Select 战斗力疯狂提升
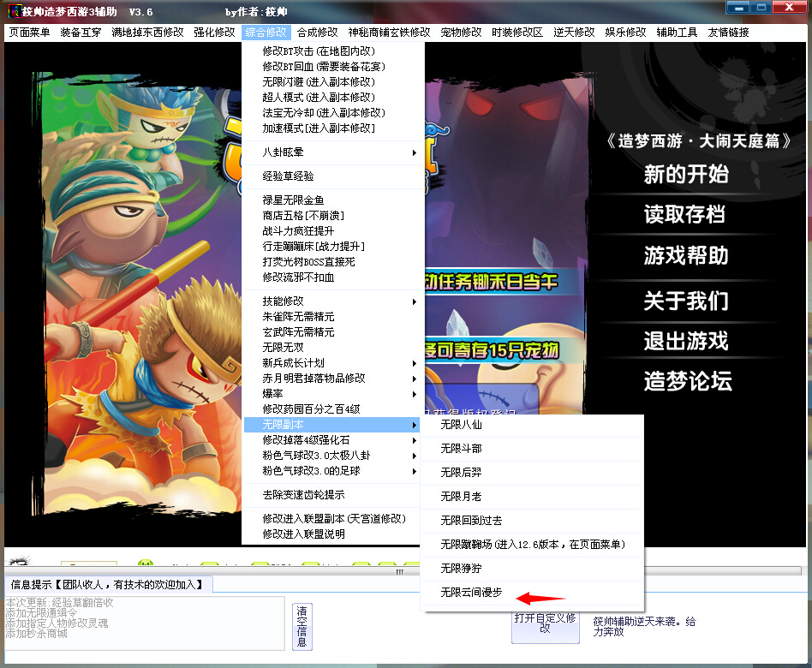 331,231
